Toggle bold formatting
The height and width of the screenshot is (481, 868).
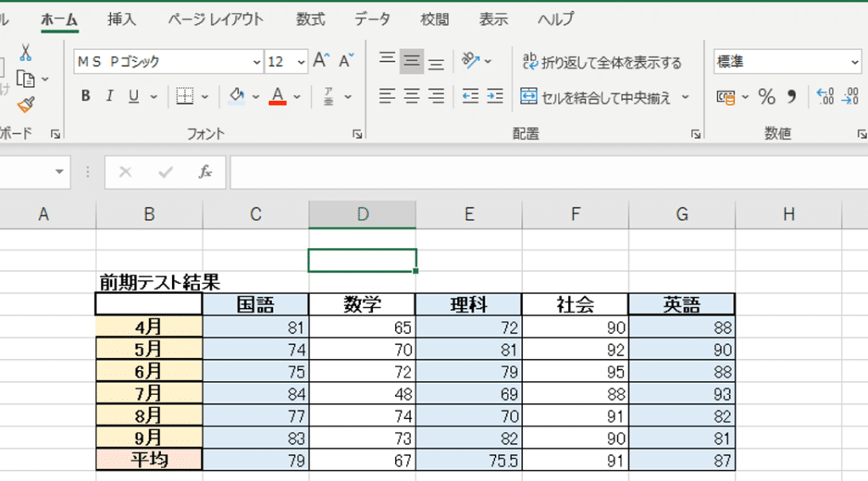coord(86,97)
